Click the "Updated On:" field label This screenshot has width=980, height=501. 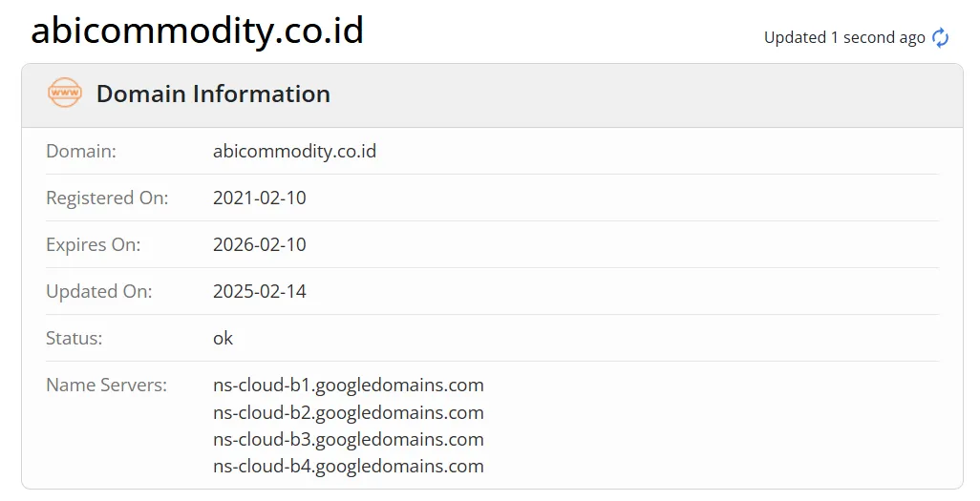[x=98, y=292]
